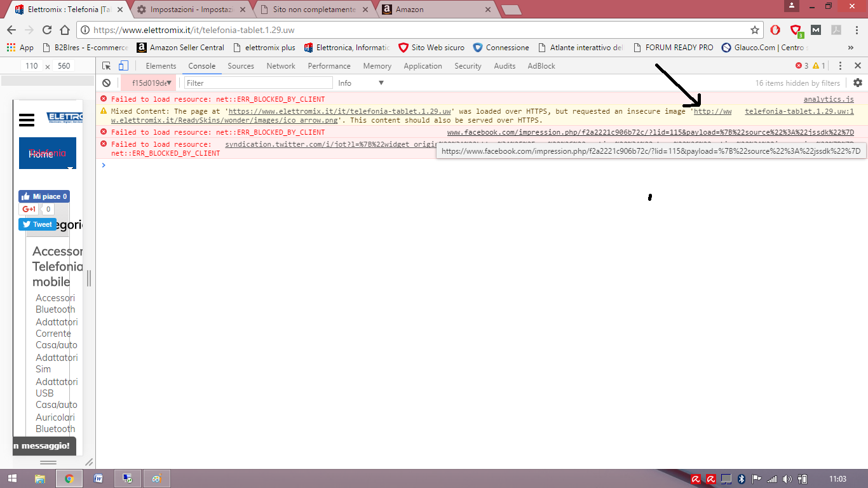Open the console settings gear

(x=858, y=83)
